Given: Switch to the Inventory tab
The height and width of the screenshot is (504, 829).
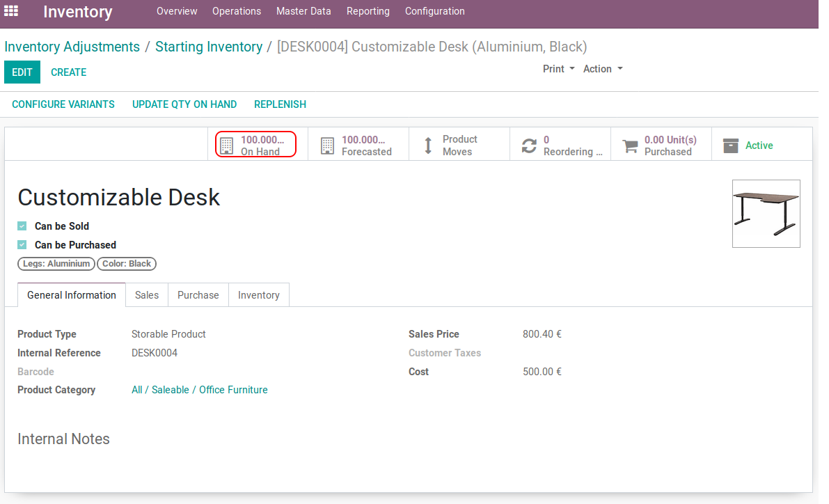Looking at the screenshot, I should (258, 295).
